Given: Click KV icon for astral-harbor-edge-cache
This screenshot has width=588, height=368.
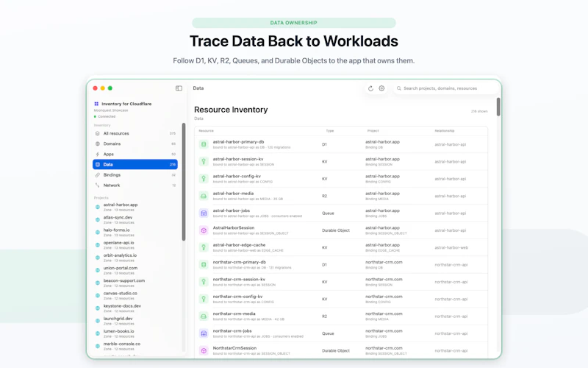Looking at the screenshot, I should tap(204, 247).
